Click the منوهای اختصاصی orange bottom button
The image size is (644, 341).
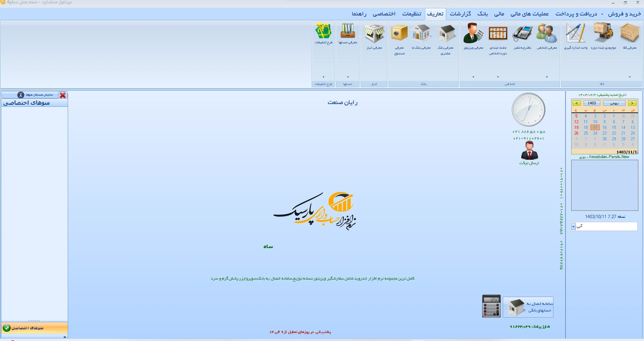point(35,328)
